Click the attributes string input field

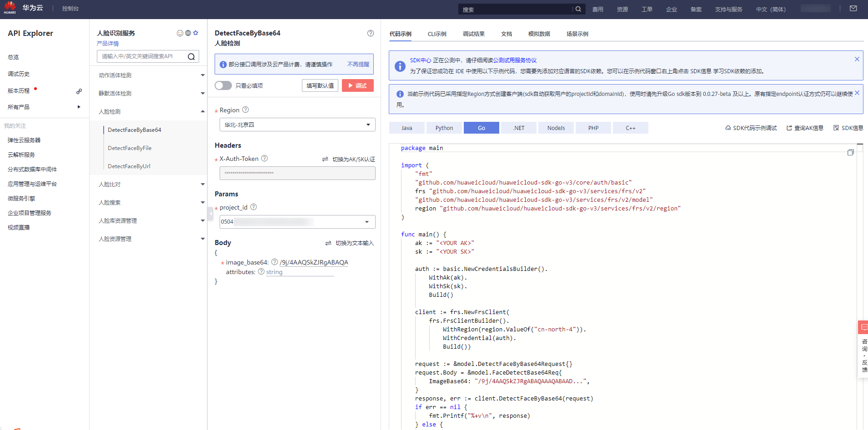(x=300, y=272)
